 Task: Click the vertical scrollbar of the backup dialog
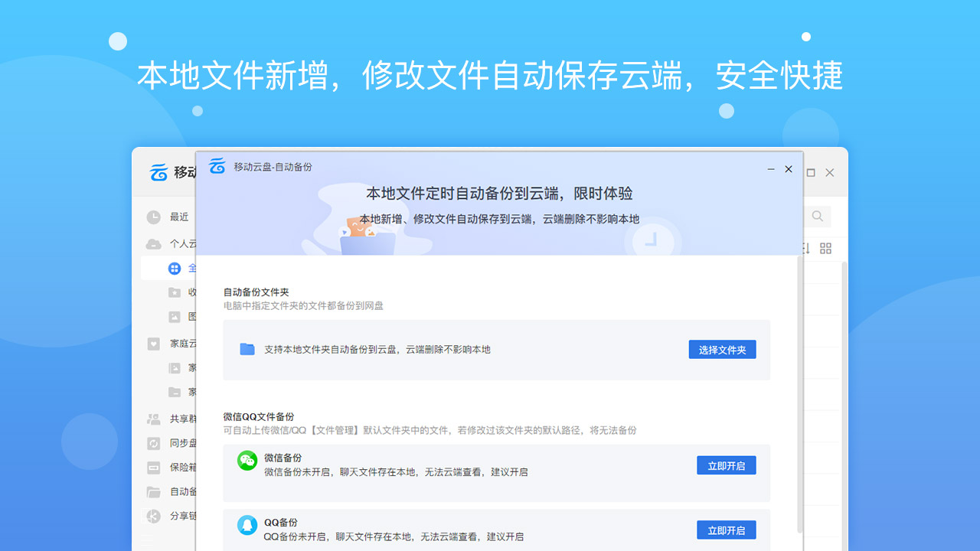798,383
